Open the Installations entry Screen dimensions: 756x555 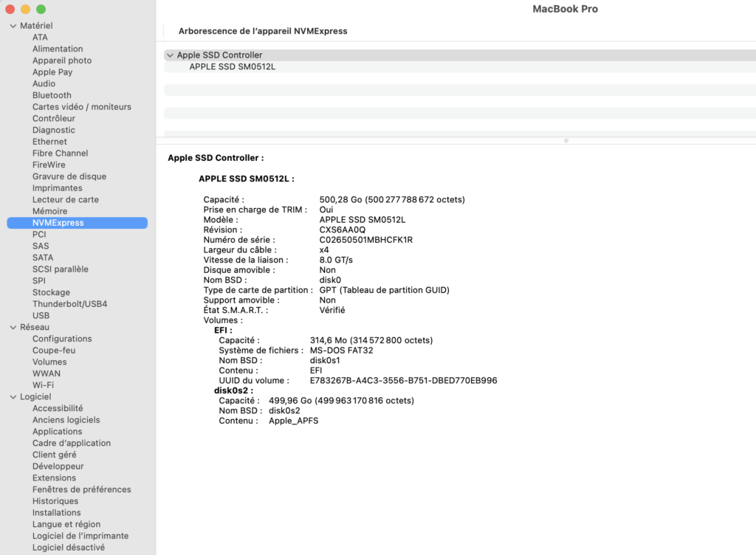click(x=56, y=512)
